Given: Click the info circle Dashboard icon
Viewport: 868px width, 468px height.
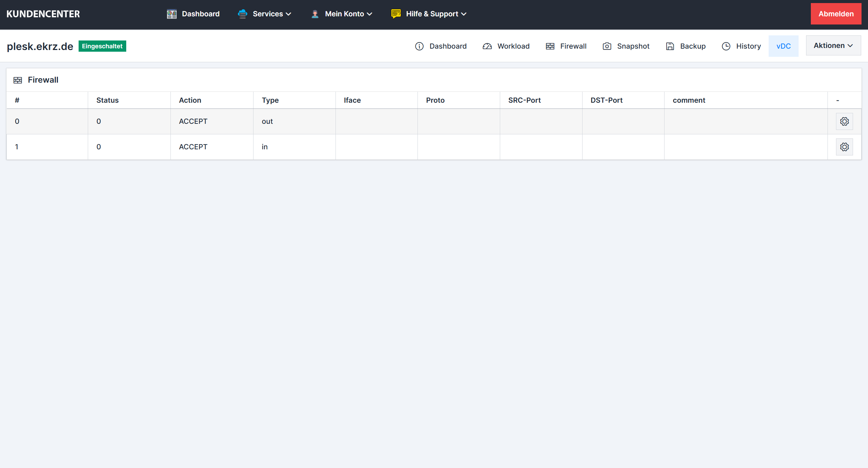Looking at the screenshot, I should pyautogui.click(x=419, y=46).
